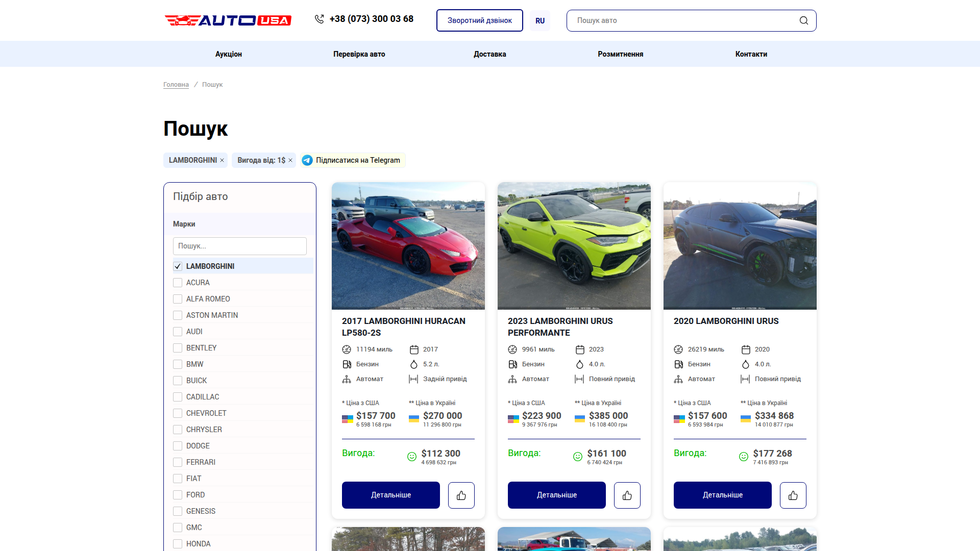Click the mileage icon by 9961 миль
The width and height of the screenshot is (980, 551).
pos(512,349)
